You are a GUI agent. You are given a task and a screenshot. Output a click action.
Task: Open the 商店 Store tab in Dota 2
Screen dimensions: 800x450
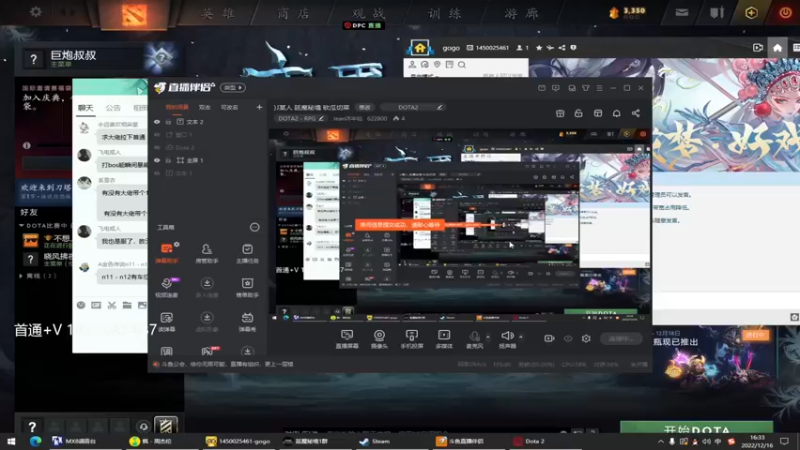click(x=293, y=14)
